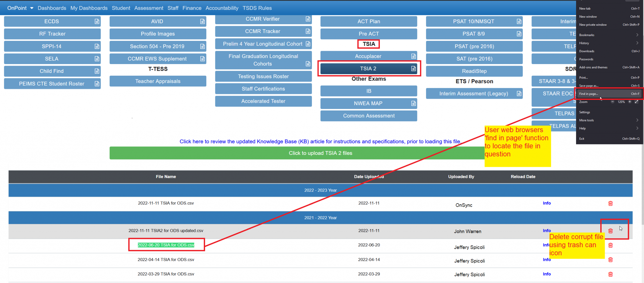Image resolution: width=644 pixels, height=283 pixels.
Task: Delete 2022-06-20 TSIA for ODS.csv using trash icon
Action: tap(610, 245)
